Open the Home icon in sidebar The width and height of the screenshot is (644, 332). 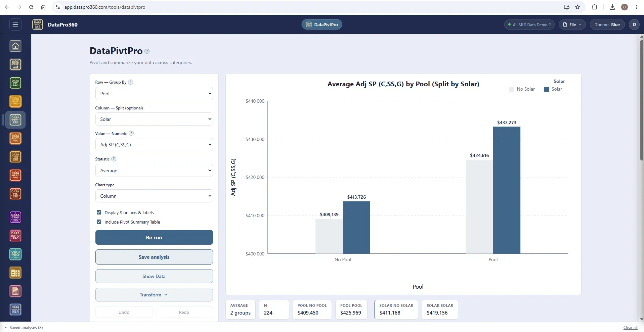(15, 46)
